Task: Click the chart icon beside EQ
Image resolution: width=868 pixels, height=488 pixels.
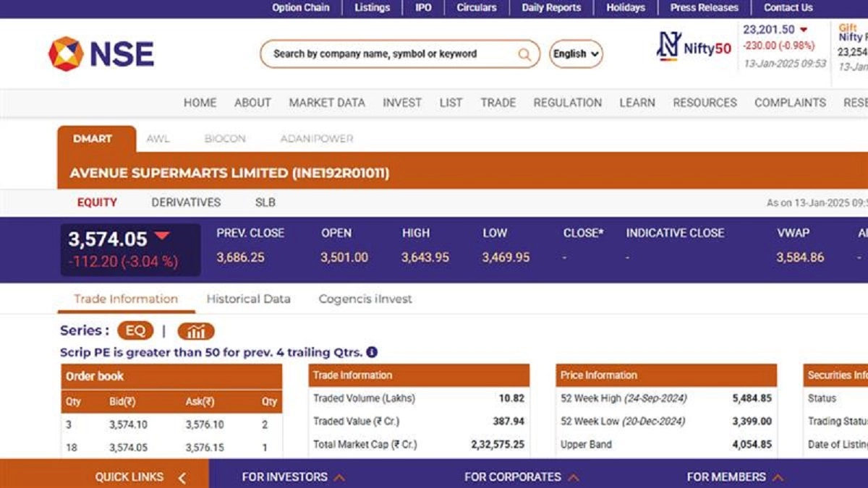Action: tap(196, 331)
